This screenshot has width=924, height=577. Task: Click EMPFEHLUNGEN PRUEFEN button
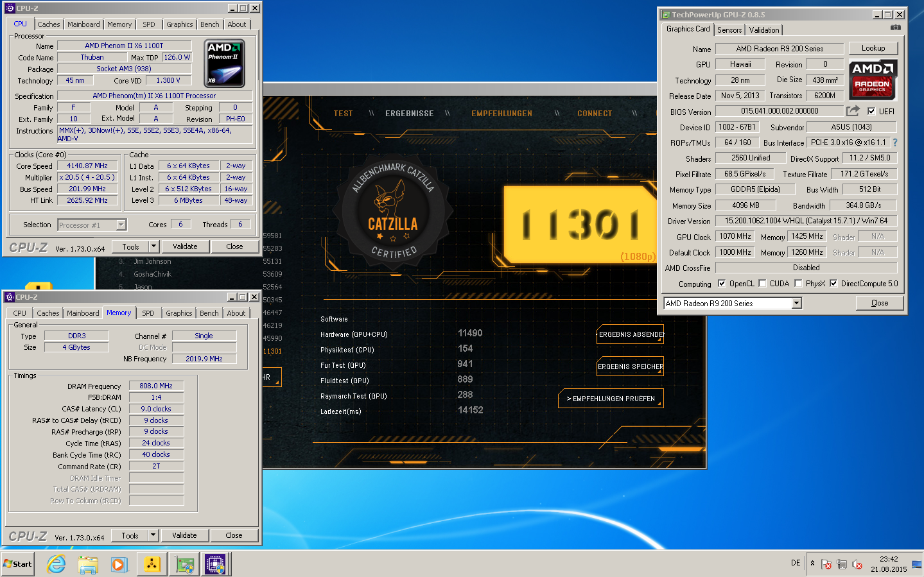click(x=611, y=399)
